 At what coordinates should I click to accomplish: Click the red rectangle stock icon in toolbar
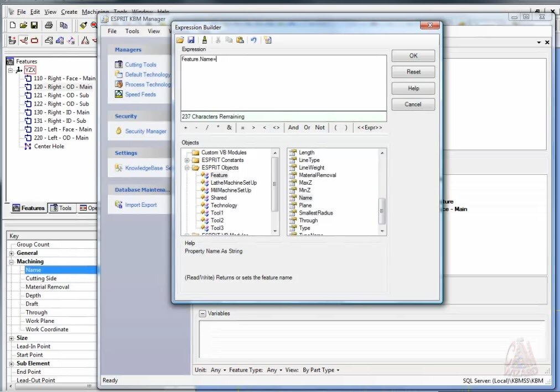point(35,40)
